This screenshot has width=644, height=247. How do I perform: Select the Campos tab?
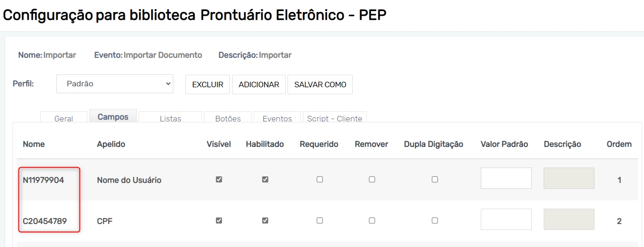pos(113,117)
